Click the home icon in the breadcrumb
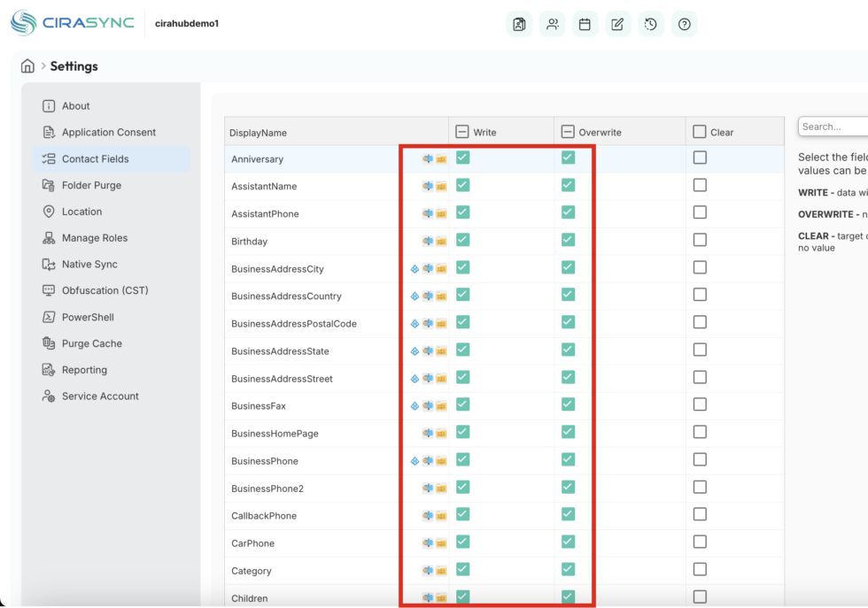This screenshot has height=608, width=868. point(27,66)
